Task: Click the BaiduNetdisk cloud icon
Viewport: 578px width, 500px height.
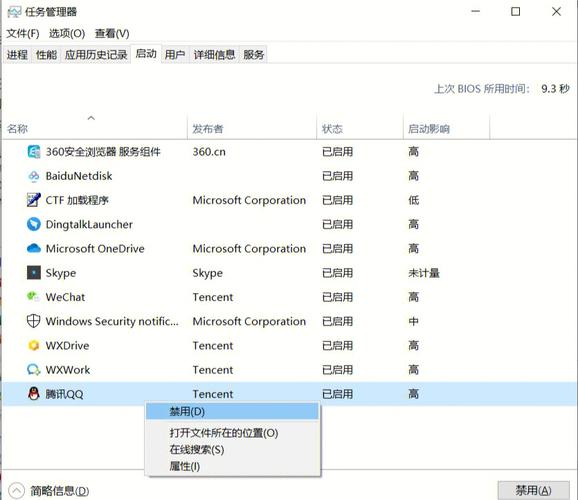Action: [34, 176]
